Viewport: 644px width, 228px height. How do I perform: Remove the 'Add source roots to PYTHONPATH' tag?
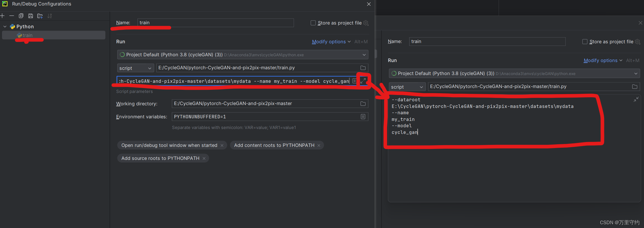(204, 158)
